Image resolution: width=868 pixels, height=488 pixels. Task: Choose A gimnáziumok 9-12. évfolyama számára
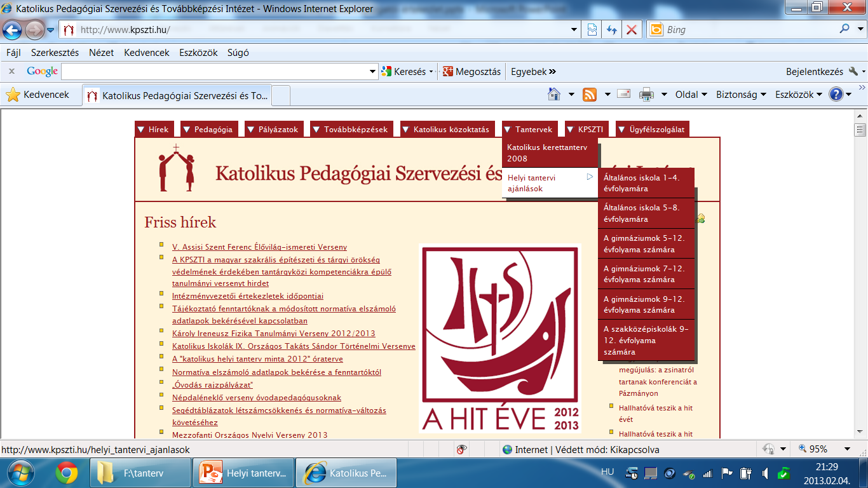pyautogui.click(x=646, y=304)
